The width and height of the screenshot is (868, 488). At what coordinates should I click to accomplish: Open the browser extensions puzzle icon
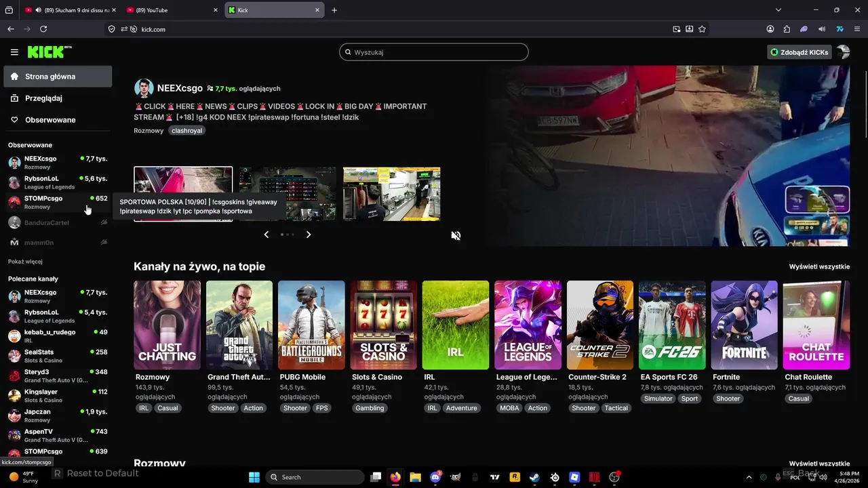click(787, 29)
